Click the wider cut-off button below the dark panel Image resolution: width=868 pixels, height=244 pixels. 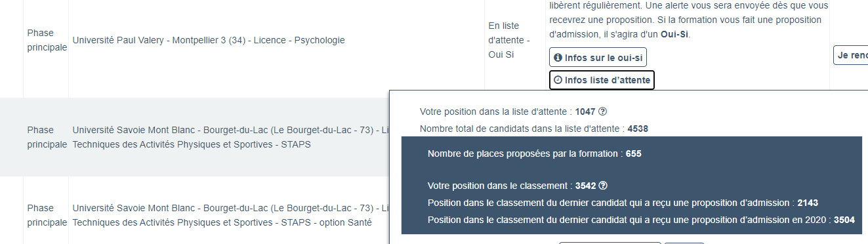(610, 243)
